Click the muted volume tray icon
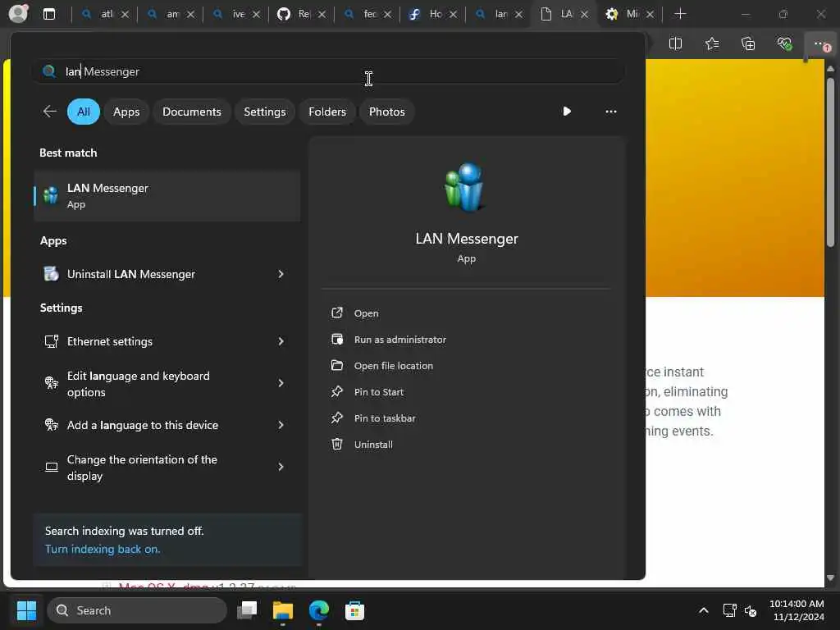This screenshot has width=840, height=630. (x=751, y=610)
